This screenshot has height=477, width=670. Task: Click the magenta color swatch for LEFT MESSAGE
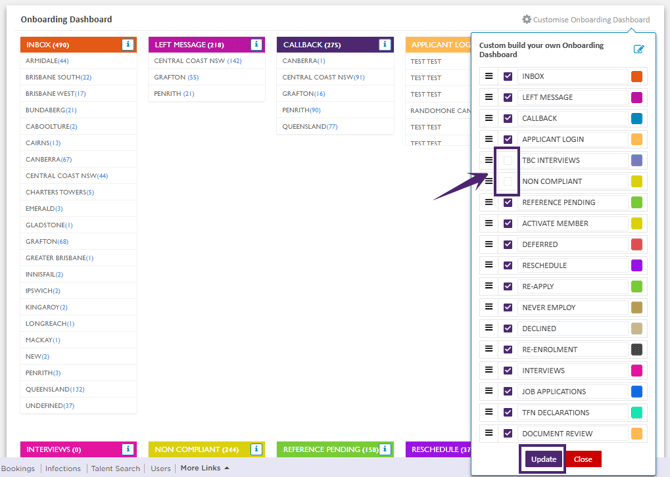point(637,97)
